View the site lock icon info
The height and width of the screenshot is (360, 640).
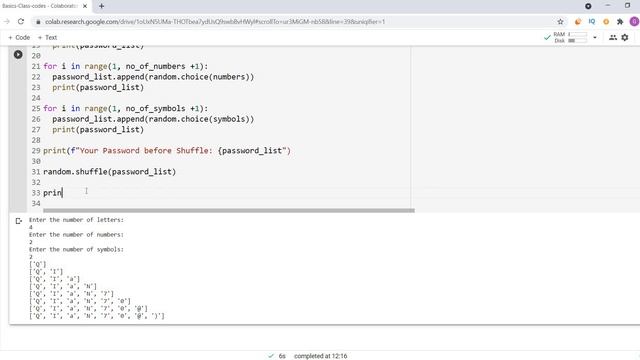tap(38, 22)
